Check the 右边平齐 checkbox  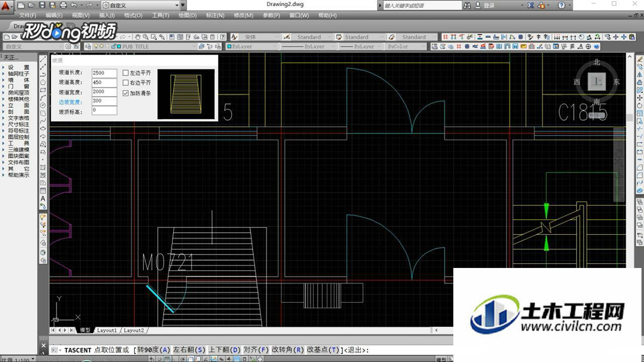[126, 82]
